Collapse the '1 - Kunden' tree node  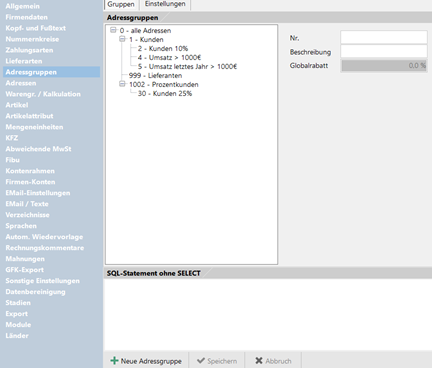tap(122, 39)
